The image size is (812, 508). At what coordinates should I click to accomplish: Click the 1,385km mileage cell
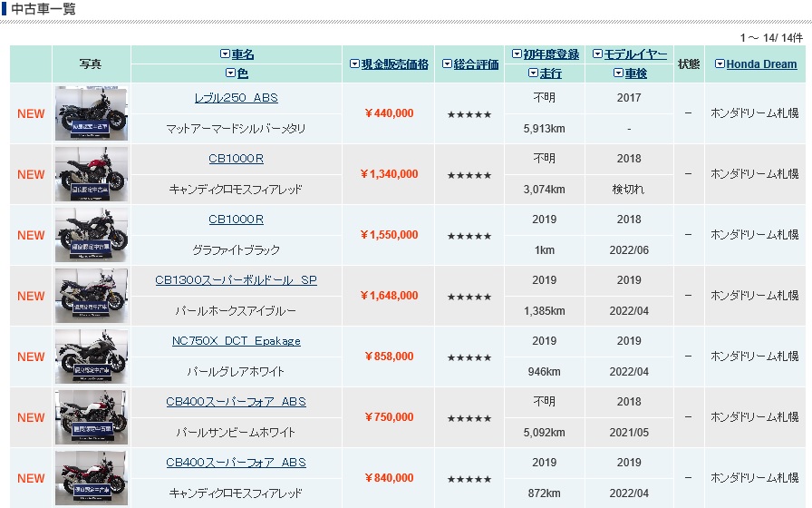[545, 311]
